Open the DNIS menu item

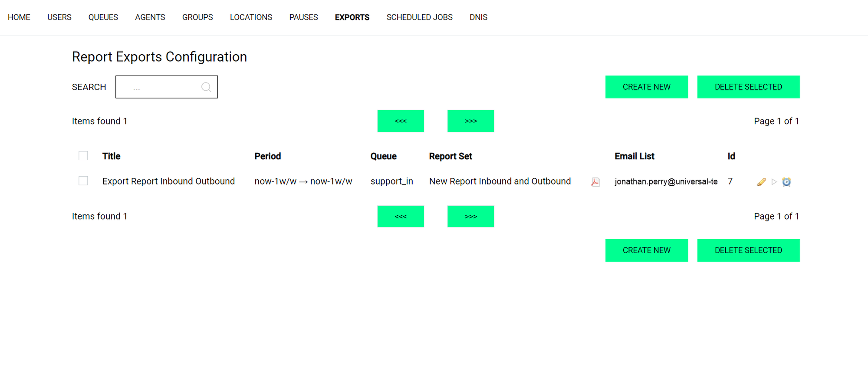pos(478,17)
